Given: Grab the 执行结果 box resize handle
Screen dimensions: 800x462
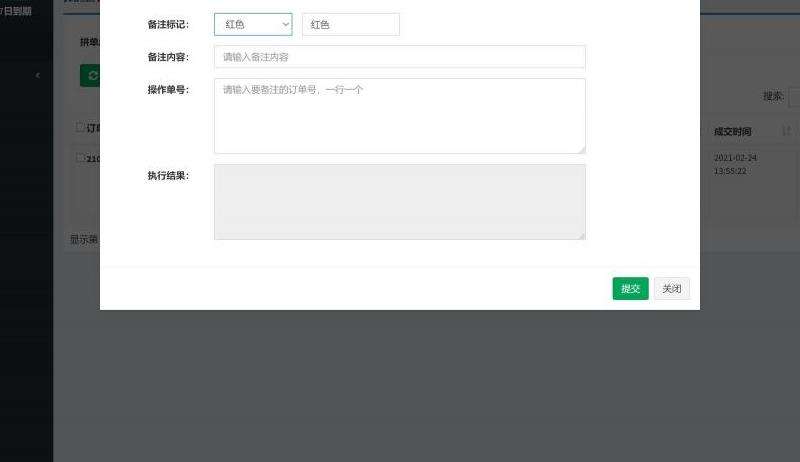Looking at the screenshot, I should pyautogui.click(x=581, y=235).
